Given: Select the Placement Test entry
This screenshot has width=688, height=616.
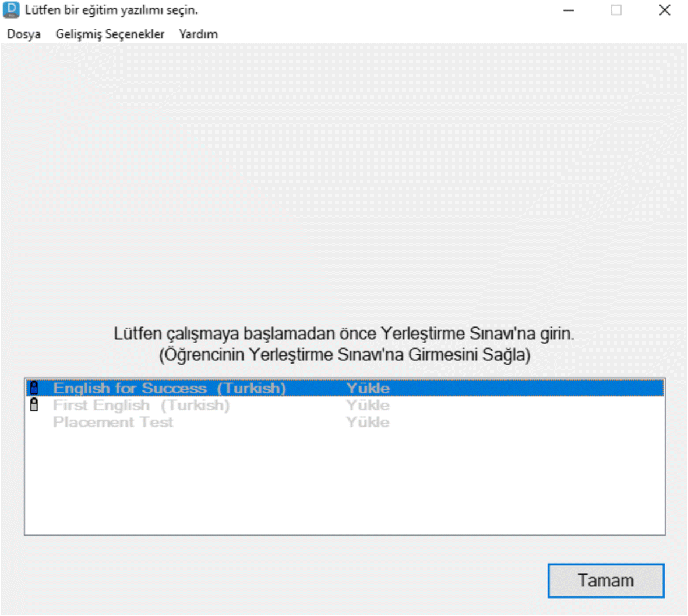Looking at the screenshot, I should 345,422.
